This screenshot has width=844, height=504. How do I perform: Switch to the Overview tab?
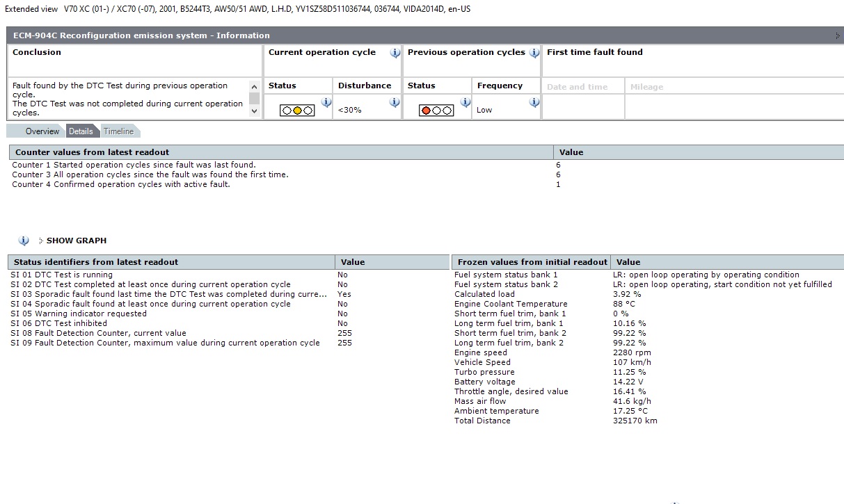point(42,131)
